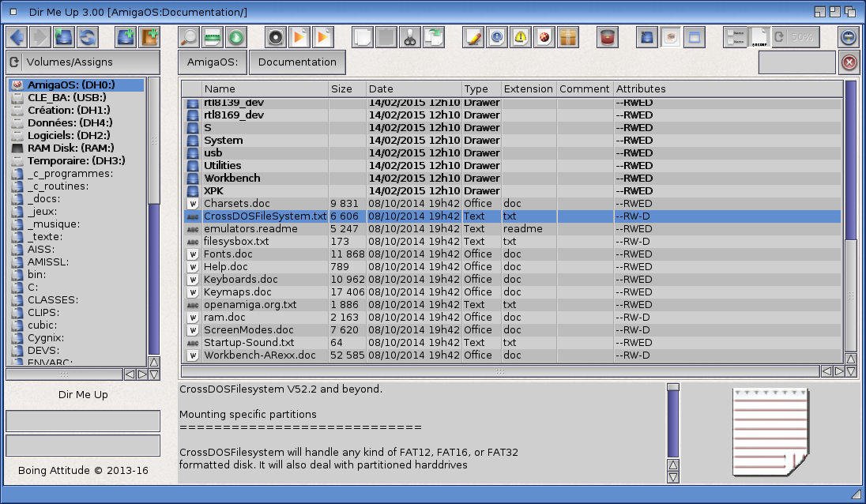Open the Volumes/Assigns cycle selector

83,62
